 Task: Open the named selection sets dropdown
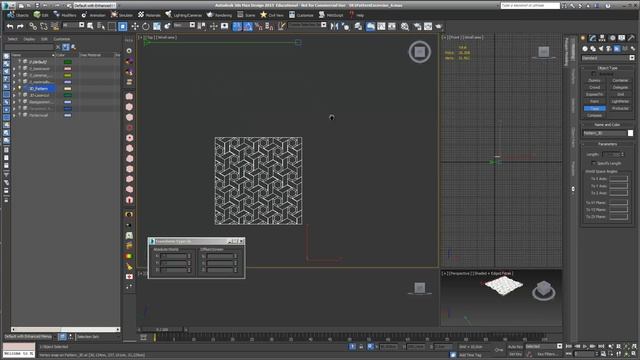click(307, 25)
